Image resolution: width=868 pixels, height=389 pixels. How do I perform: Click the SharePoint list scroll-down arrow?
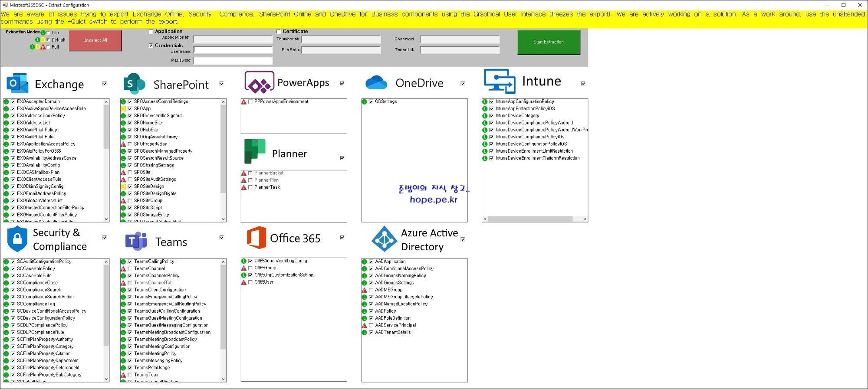(224, 219)
